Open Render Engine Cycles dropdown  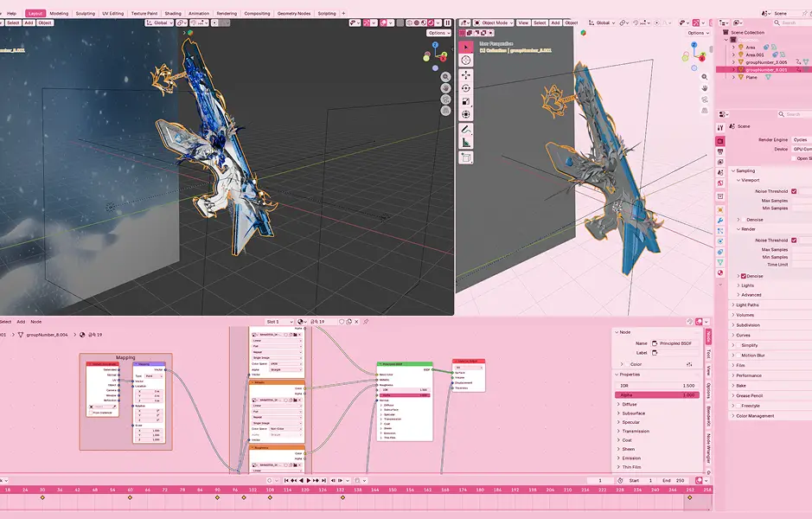[x=802, y=140]
